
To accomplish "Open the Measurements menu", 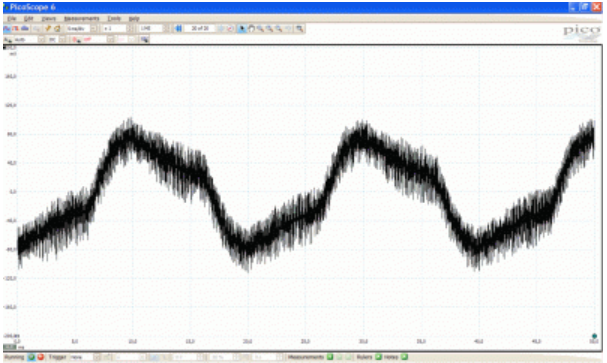I will coord(82,18).
